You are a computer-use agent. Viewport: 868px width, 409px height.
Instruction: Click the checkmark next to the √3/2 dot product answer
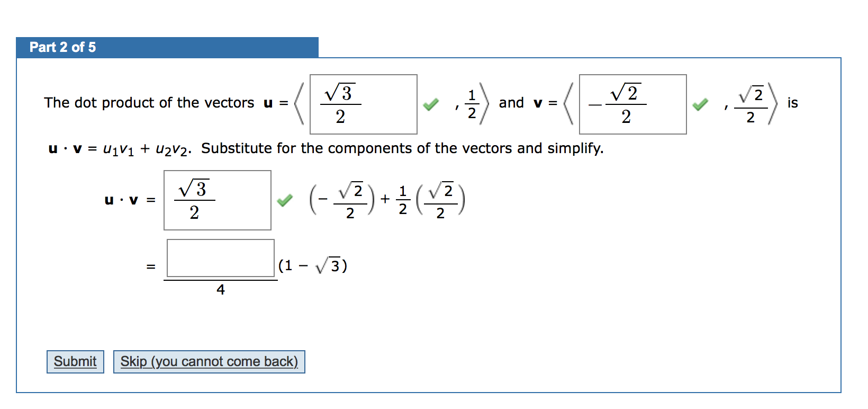point(285,200)
